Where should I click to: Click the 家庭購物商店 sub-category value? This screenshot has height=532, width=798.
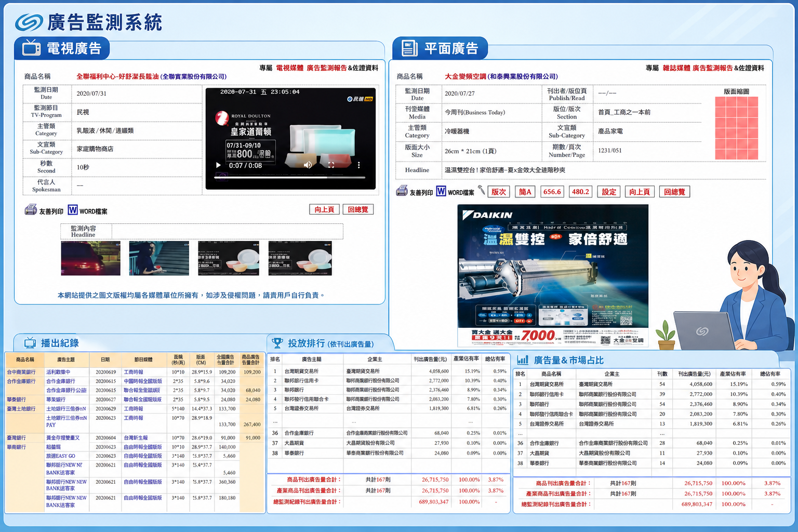point(95,149)
